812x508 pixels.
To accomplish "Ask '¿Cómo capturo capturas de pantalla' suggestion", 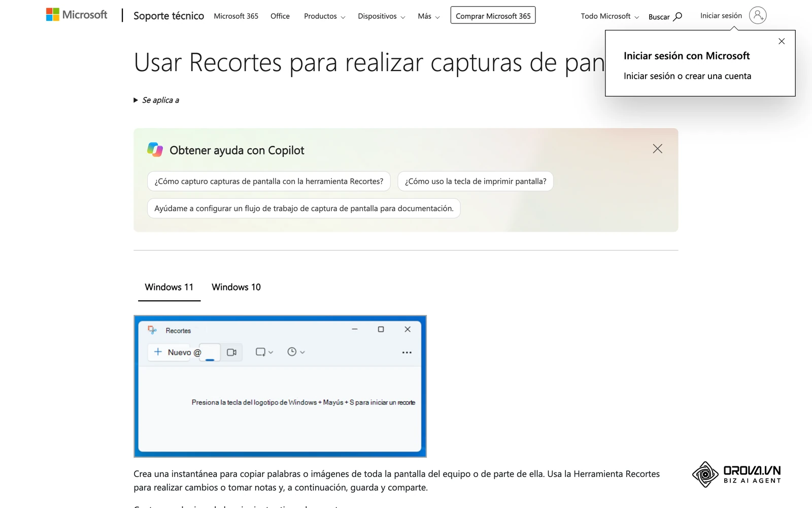I will point(269,181).
